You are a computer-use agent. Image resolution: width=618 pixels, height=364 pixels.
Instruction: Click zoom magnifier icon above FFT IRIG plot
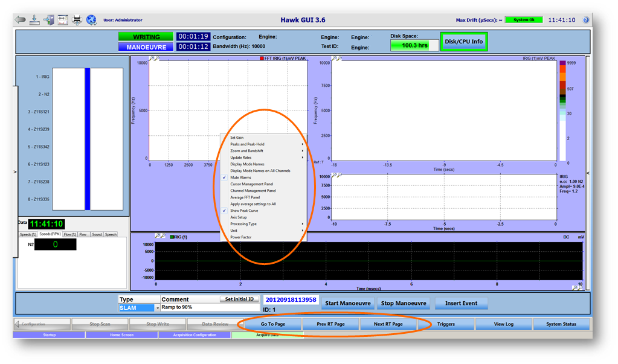(152, 59)
